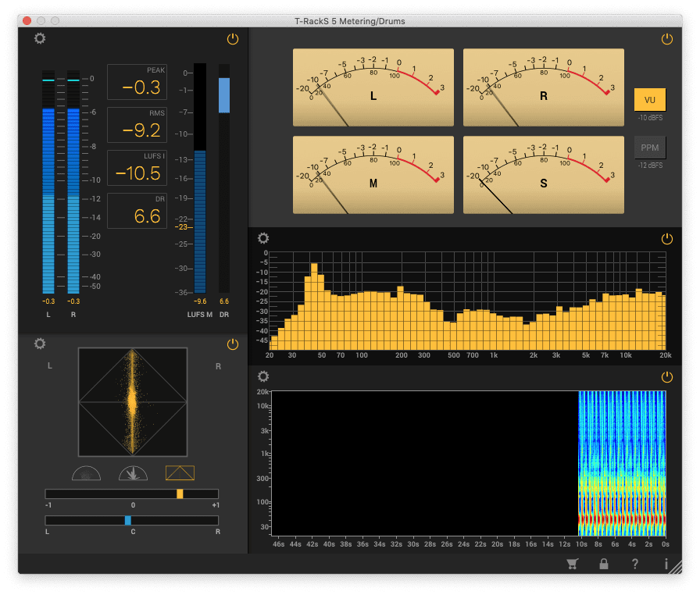700x595 pixels.
Task: Click the yellow phase correlation meter indicator
Action: (x=180, y=494)
